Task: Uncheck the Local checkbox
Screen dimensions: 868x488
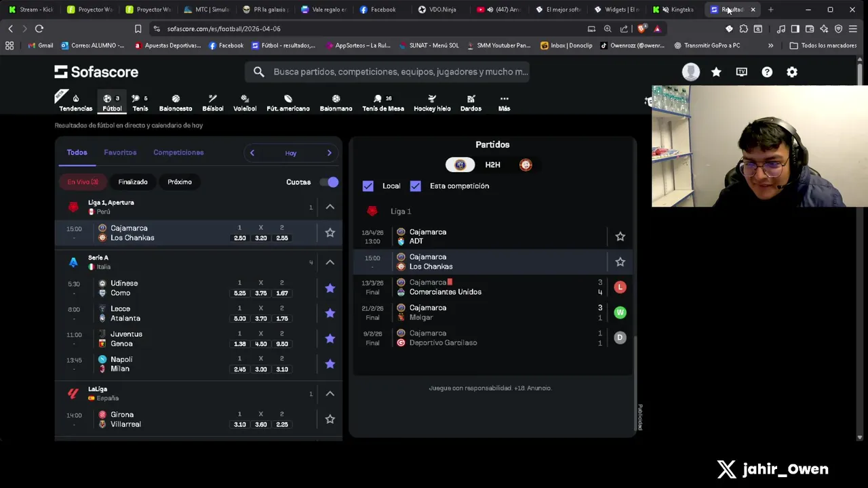Action: [368, 186]
